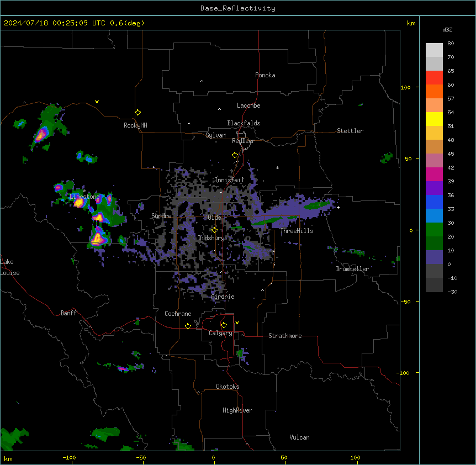
Task: Click the yellow diamond marker below Cochrane
Action: pos(188,326)
